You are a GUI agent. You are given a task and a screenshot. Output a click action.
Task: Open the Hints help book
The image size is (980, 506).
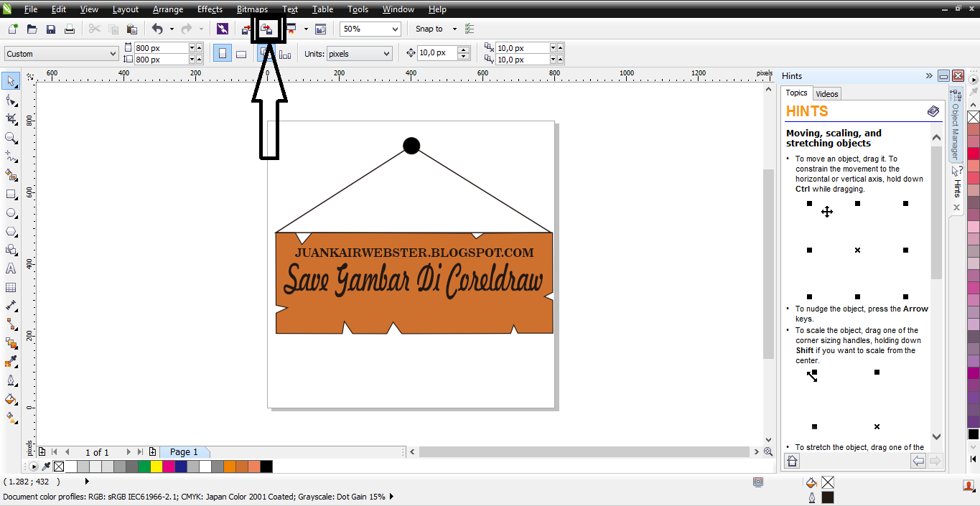click(x=933, y=111)
